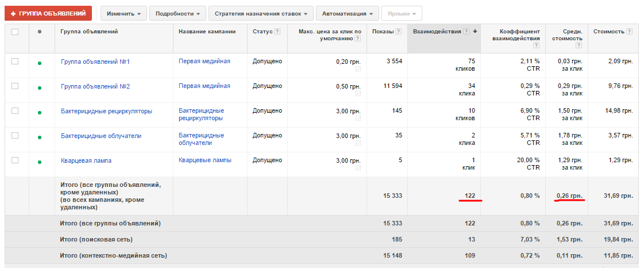Click the 0,20 грн. default bid cell
The width and height of the screenshot is (644, 268).
point(349,62)
